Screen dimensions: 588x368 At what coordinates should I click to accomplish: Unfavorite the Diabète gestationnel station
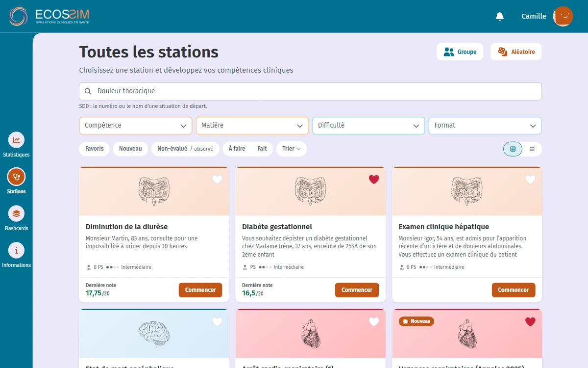(374, 180)
